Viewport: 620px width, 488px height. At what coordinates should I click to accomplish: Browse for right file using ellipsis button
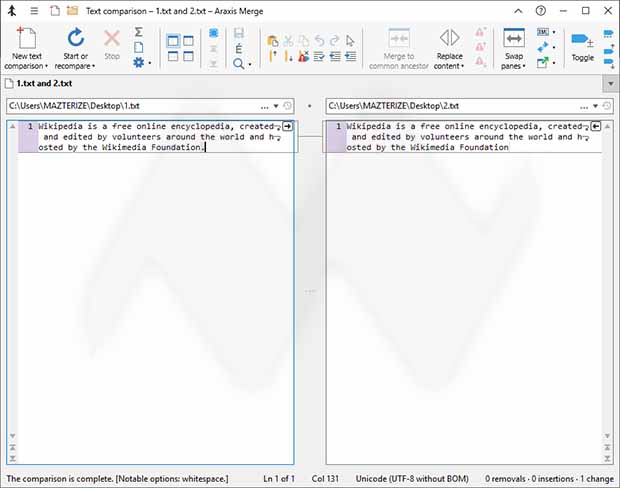tap(582, 106)
